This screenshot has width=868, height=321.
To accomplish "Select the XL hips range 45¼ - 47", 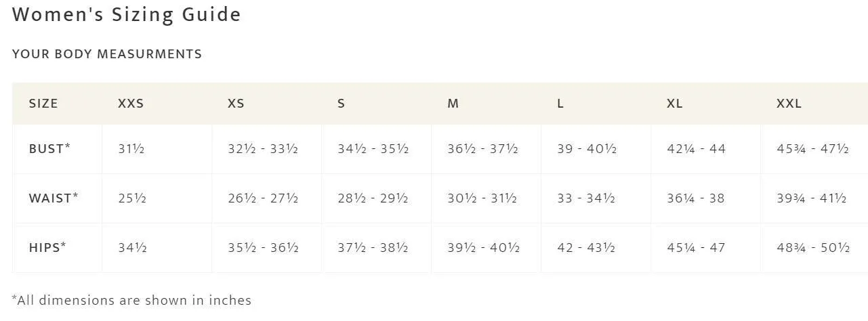I will [x=696, y=248].
